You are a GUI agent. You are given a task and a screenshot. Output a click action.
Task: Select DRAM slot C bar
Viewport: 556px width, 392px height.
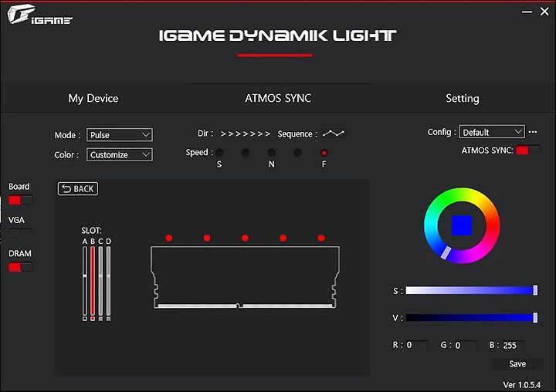[100, 282]
